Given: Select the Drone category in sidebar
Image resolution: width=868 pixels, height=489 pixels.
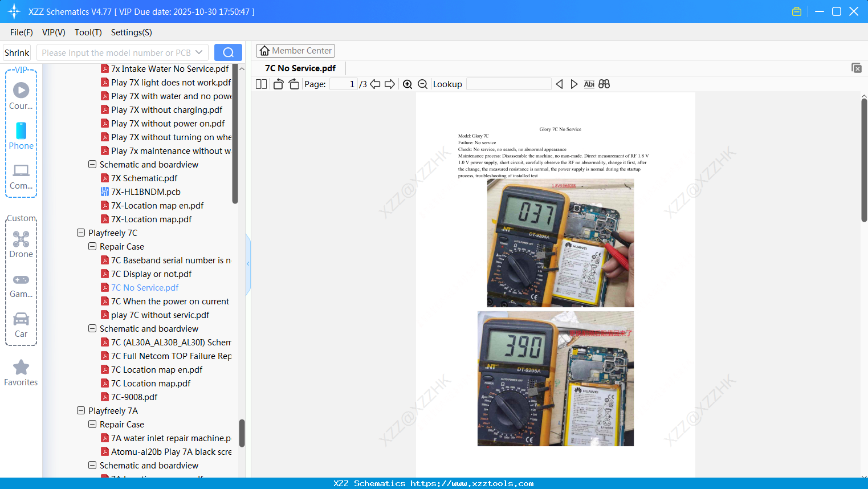Looking at the screenshot, I should tap(21, 244).
